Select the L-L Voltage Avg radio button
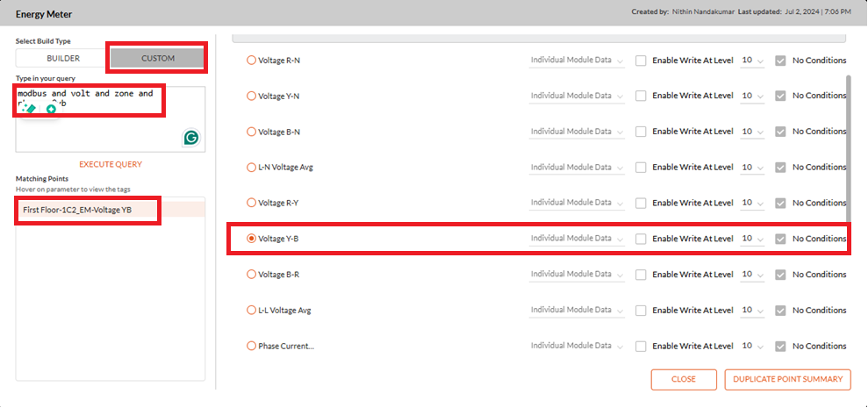Viewport: 868px width, 408px height. click(x=251, y=310)
